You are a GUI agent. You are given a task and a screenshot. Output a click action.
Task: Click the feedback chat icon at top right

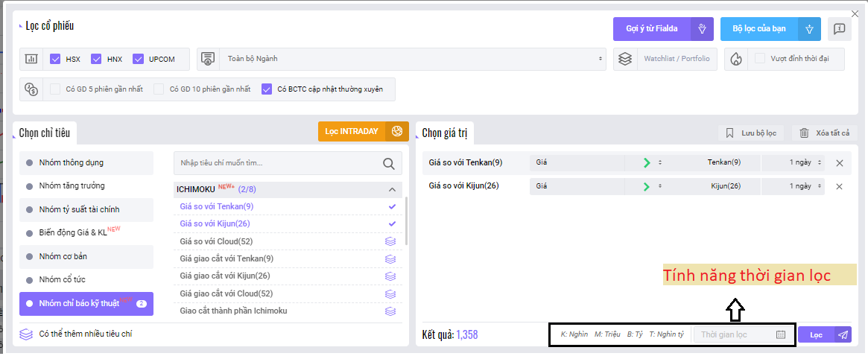point(839,29)
